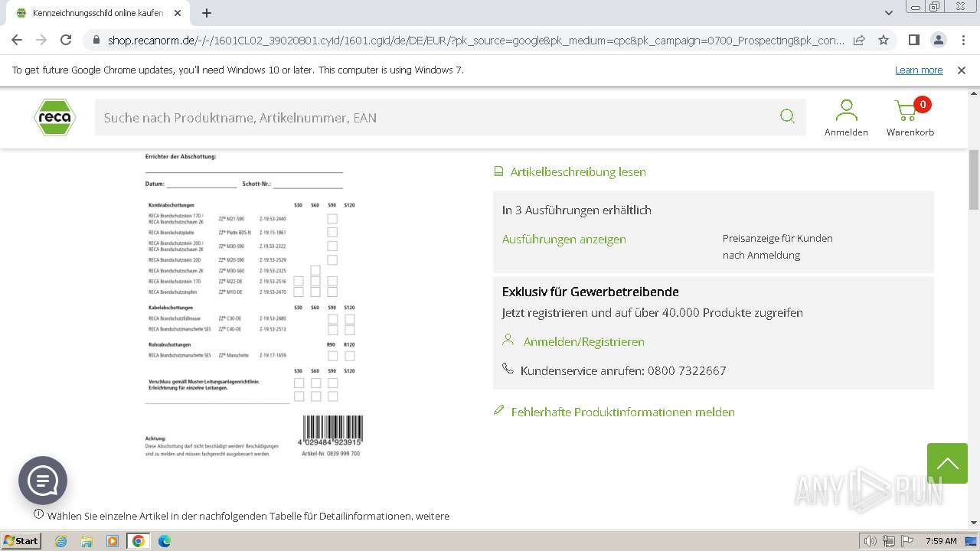The image size is (980, 551).
Task: Open the tab search dropdown
Action: coord(888,13)
